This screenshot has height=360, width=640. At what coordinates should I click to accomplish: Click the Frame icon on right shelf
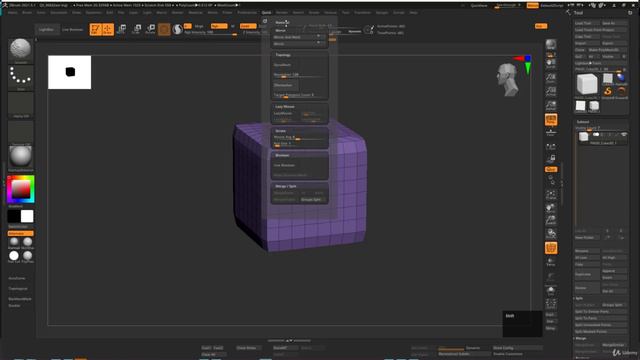tap(551, 196)
